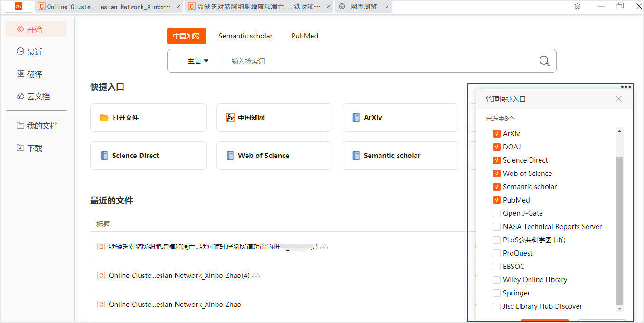Close the Online Cluste...Xinbo tab
This screenshot has height=323, width=644.
[178, 7]
